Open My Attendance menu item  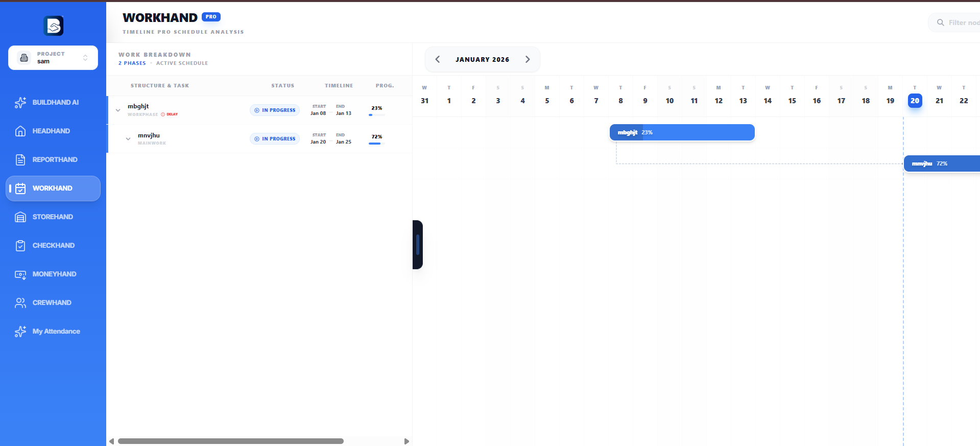click(56, 332)
